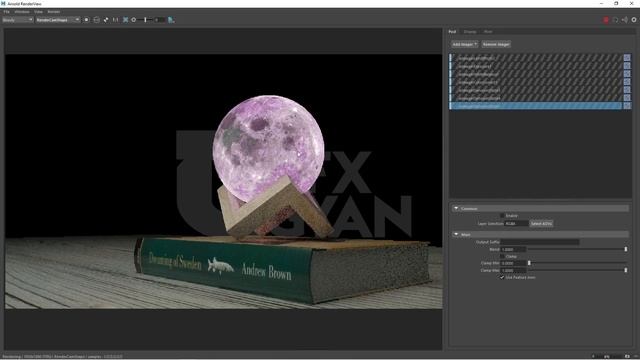Select the first imager in the list
Screen dimensions: 640x360
click(x=536, y=58)
